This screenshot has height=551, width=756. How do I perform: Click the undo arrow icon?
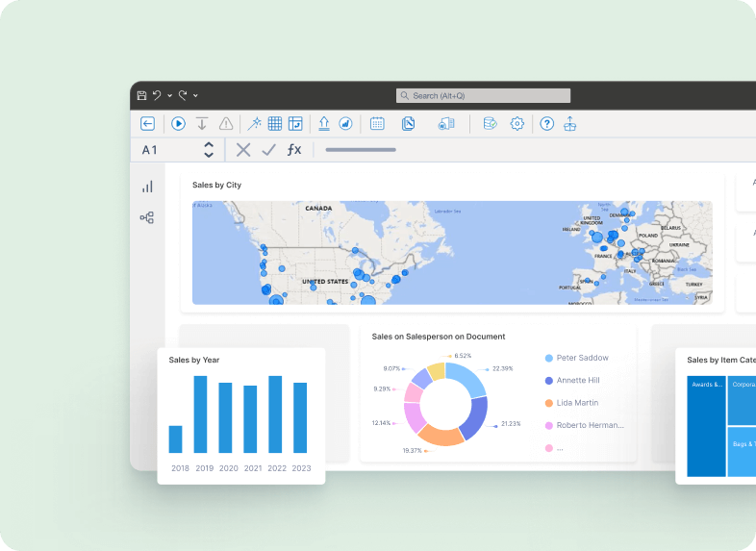157,95
